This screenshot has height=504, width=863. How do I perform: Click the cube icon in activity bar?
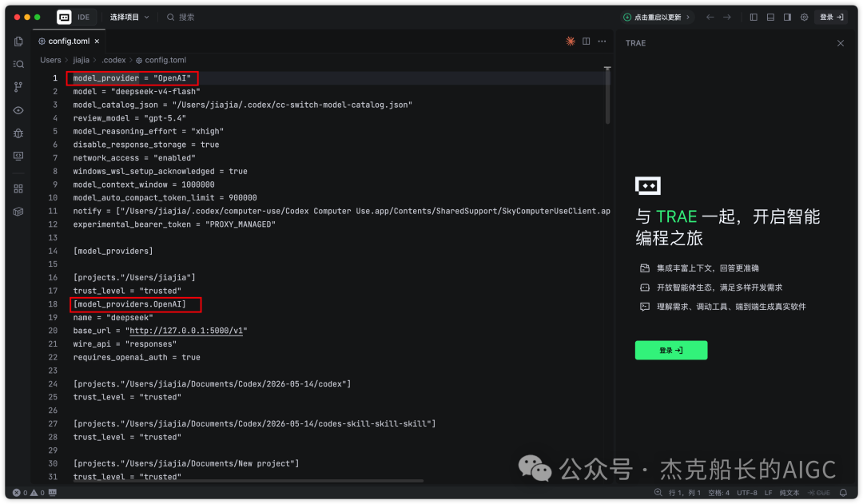click(x=18, y=212)
